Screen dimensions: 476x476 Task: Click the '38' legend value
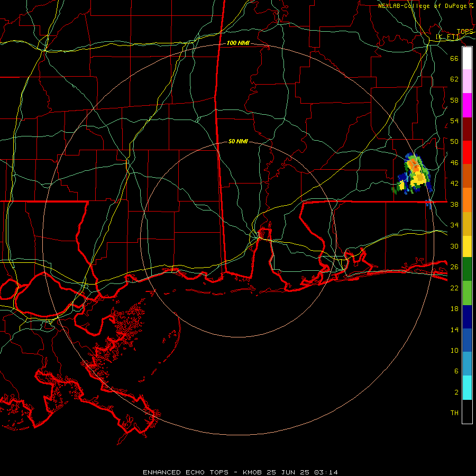pos(454,205)
